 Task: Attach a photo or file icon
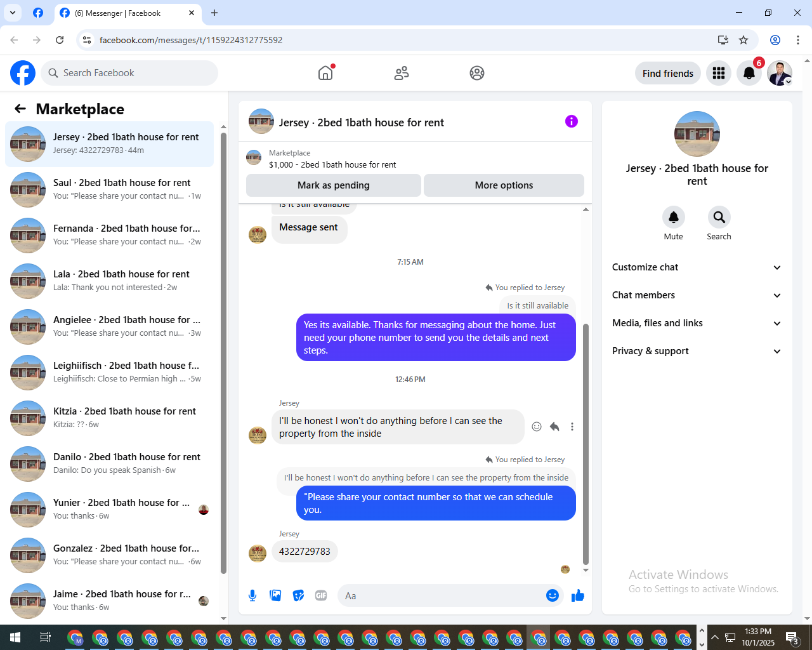[275, 595]
